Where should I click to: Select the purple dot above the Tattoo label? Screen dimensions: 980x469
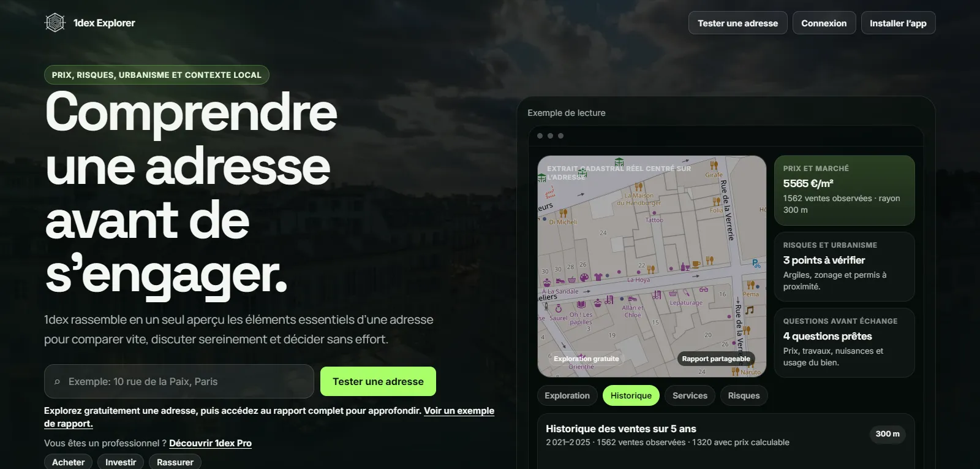point(654,213)
